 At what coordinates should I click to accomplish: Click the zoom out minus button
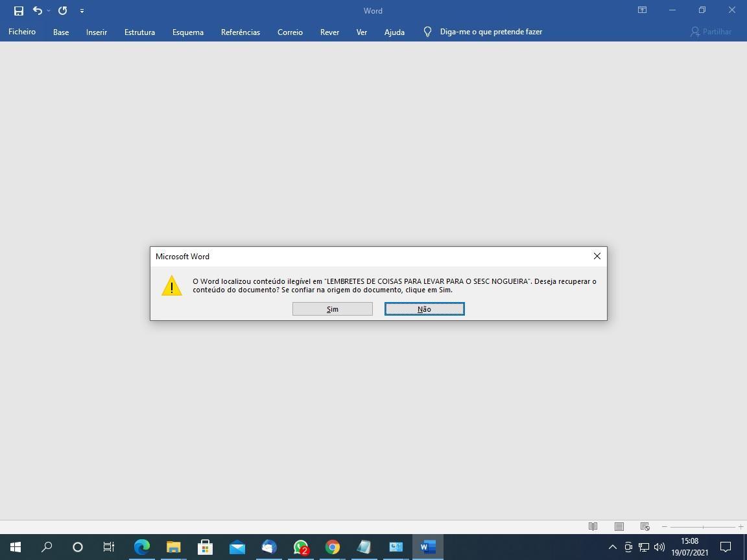665,527
